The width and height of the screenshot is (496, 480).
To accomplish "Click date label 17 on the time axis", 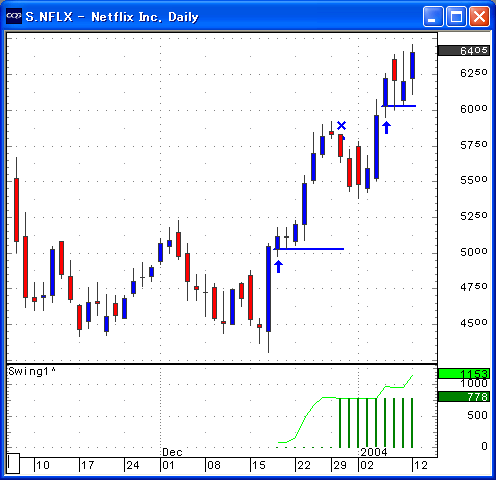I will click(88, 465).
